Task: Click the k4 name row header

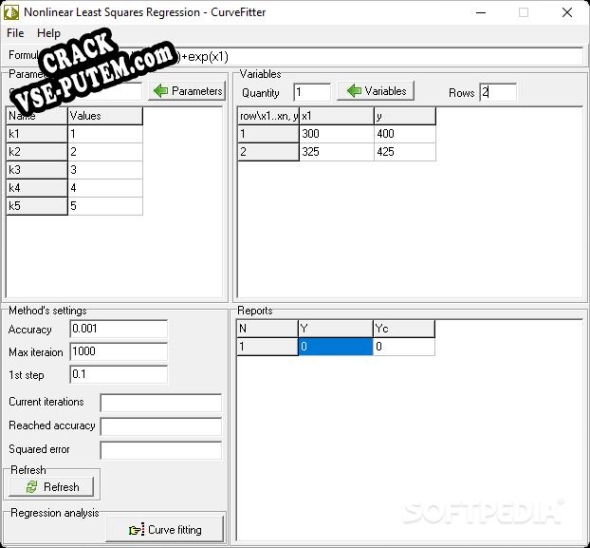Action: (x=37, y=188)
